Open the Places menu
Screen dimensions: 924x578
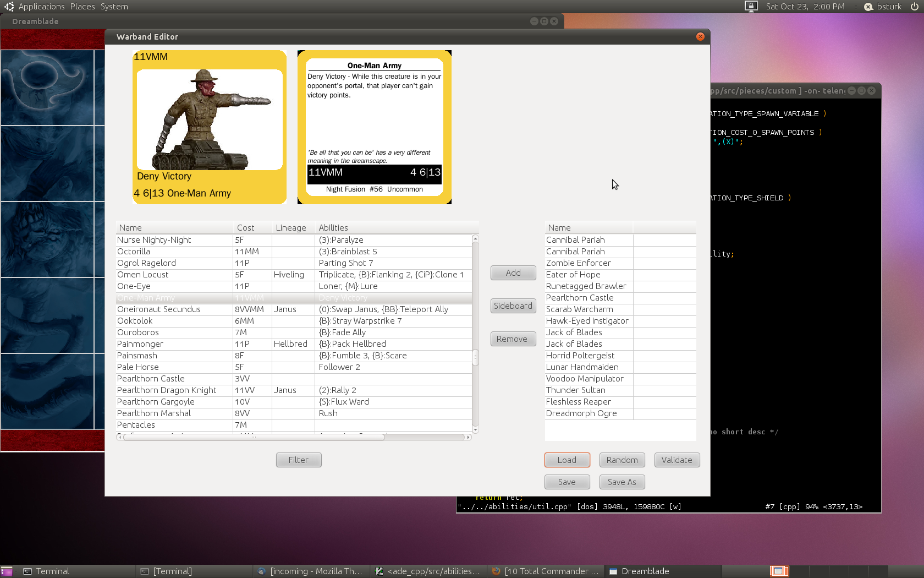tap(82, 7)
